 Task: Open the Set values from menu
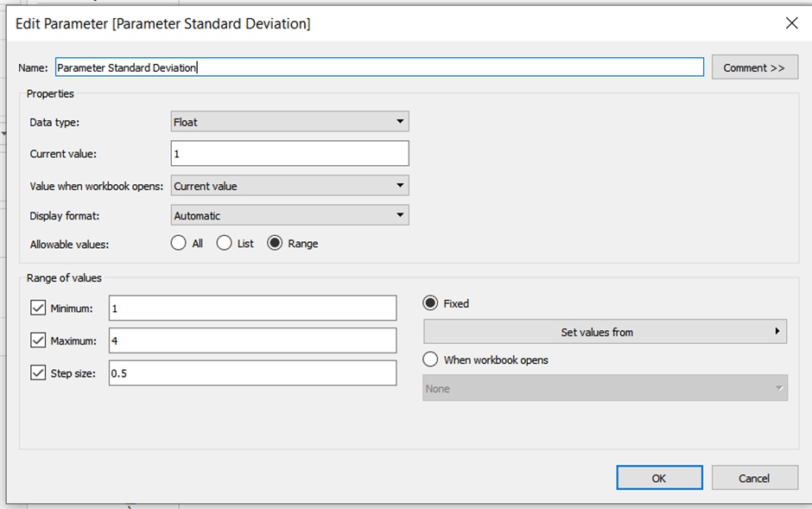[604, 332]
